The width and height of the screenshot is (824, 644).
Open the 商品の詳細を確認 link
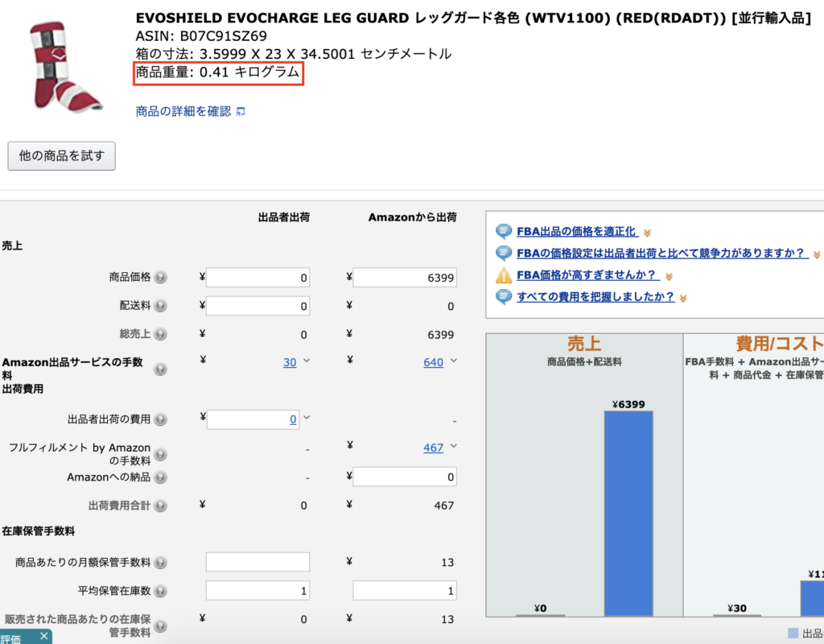pos(183,111)
